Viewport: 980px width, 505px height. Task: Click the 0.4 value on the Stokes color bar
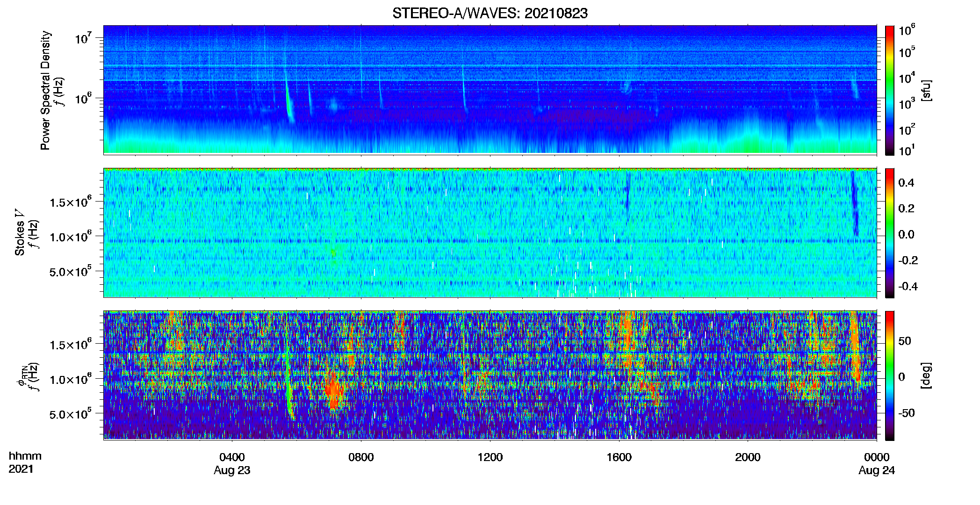click(x=906, y=183)
